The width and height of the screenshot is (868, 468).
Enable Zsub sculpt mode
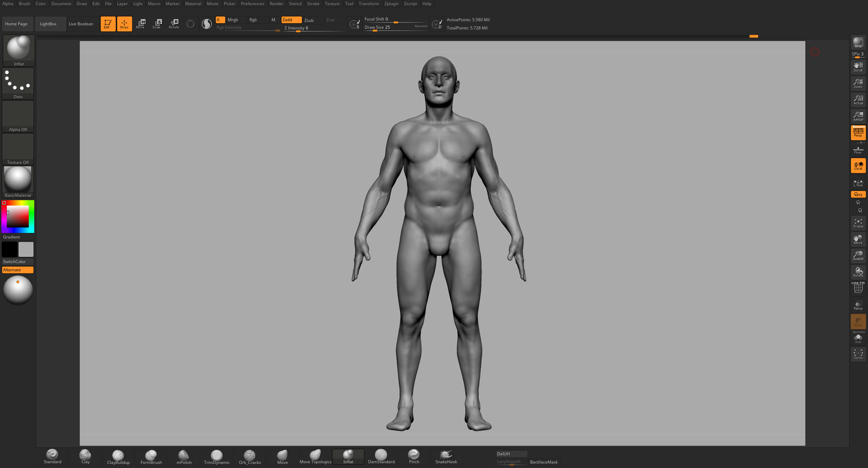point(309,20)
